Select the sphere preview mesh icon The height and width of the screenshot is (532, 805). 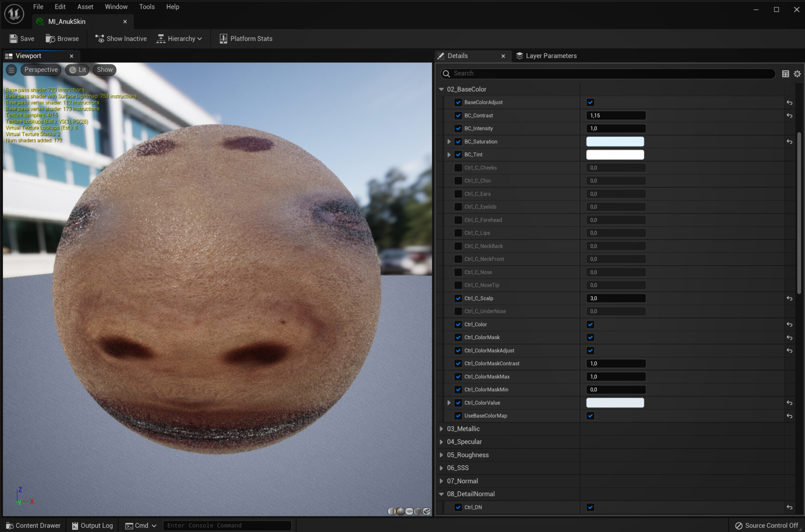click(x=400, y=511)
